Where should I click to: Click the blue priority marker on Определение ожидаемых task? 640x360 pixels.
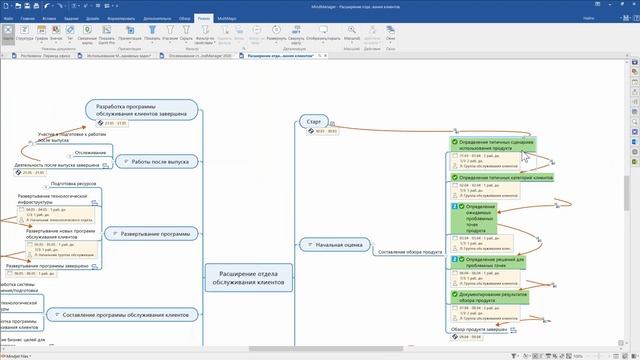[455, 207]
